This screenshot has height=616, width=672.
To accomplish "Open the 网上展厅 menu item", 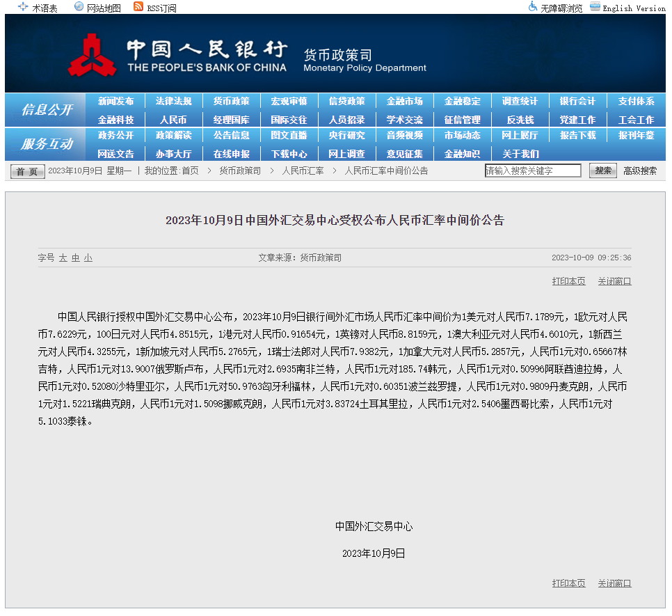I will tap(520, 136).
